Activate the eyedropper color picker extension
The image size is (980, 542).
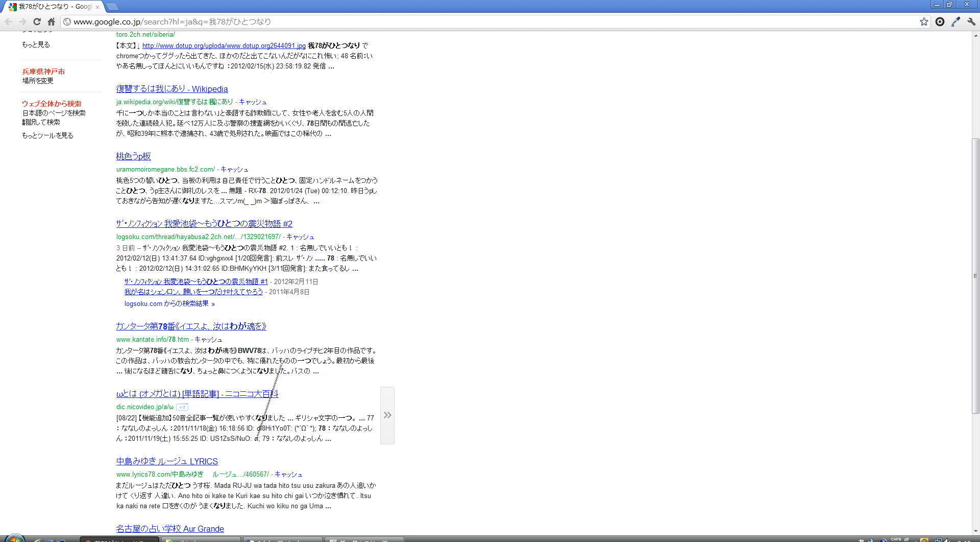(x=955, y=21)
